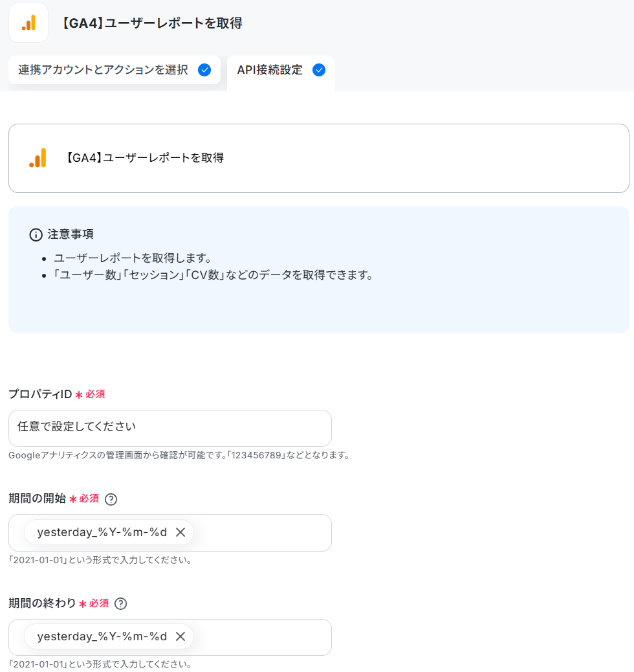Click checkmark badge on 連携アカウントとアクションを選択 tab
Viewport: 634px width, 672px height.
[x=204, y=70]
